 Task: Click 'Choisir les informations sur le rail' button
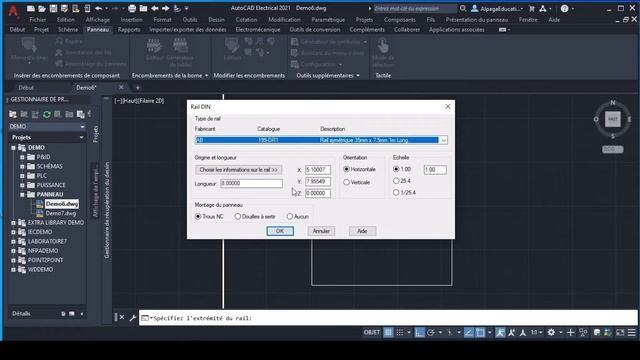238,169
